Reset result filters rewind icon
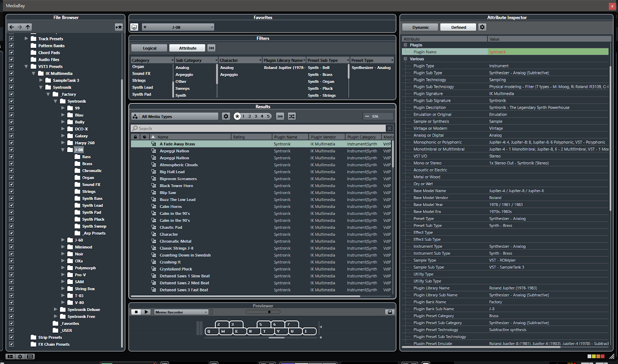Viewport: 618px width, 364px height. point(280,116)
